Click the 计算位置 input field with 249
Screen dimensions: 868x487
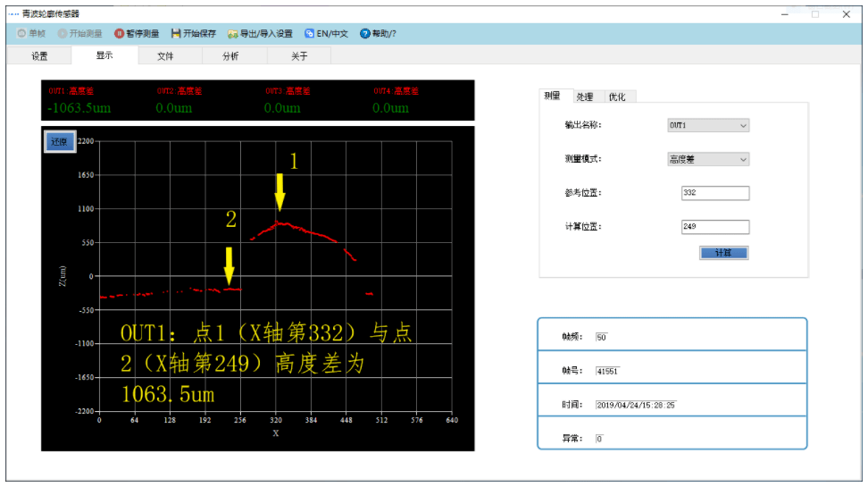click(715, 227)
